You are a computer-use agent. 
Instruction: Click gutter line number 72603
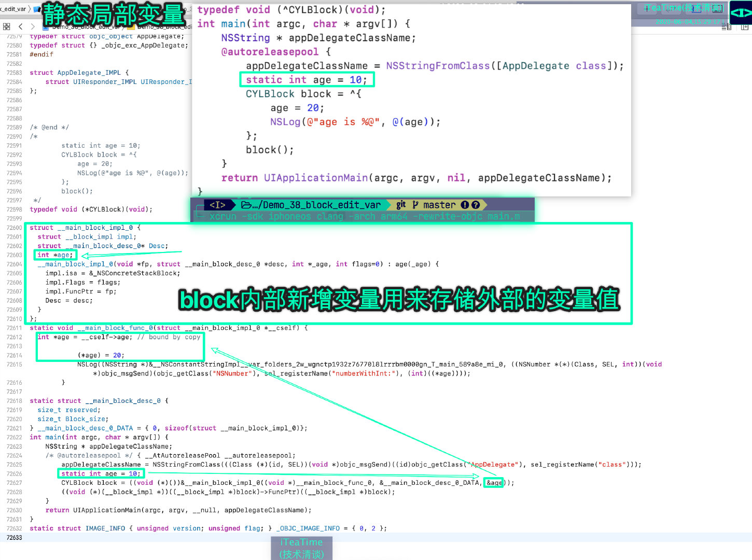[14, 255]
